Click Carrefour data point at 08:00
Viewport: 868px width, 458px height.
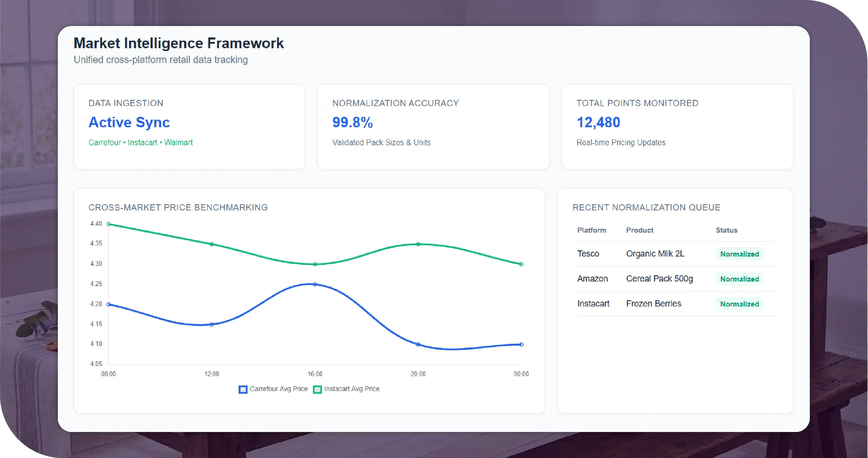pos(108,304)
